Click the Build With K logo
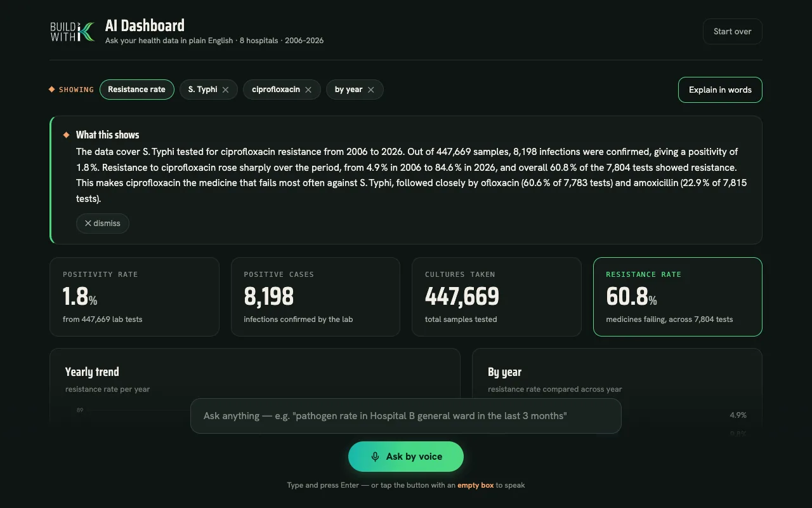This screenshot has height=508, width=812. coord(73,32)
